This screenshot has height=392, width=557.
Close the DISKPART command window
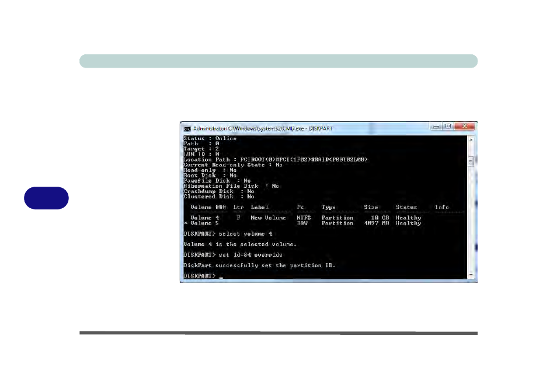pos(464,126)
